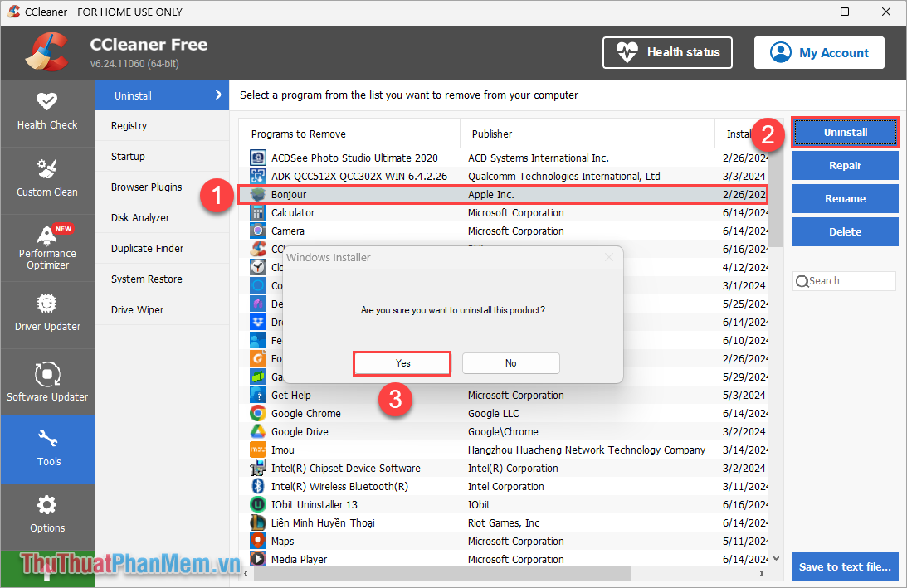907x588 pixels.
Task: Switch to Disk Analyzer
Action: (x=162, y=217)
